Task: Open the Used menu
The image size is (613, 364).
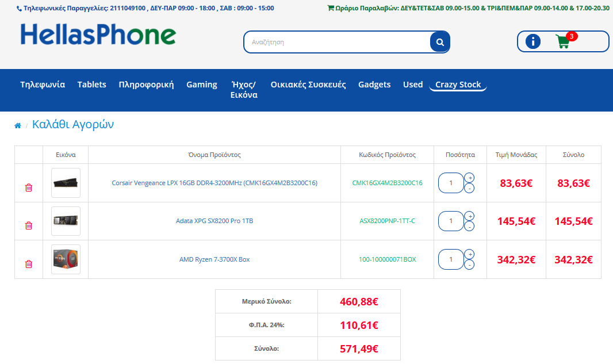Action: tap(413, 85)
